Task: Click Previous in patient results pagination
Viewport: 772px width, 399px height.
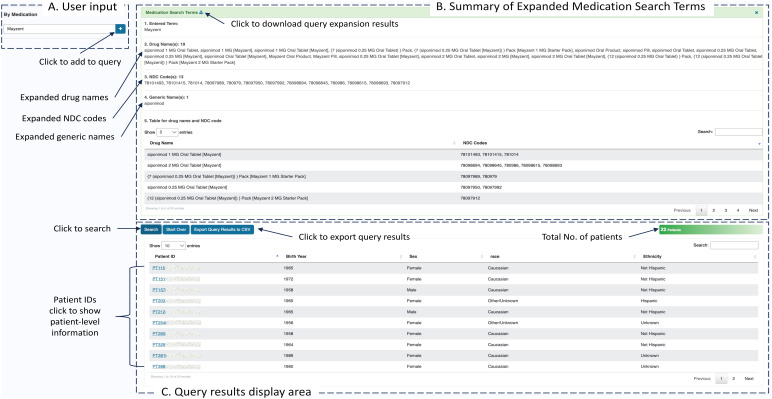Action: pos(702,378)
